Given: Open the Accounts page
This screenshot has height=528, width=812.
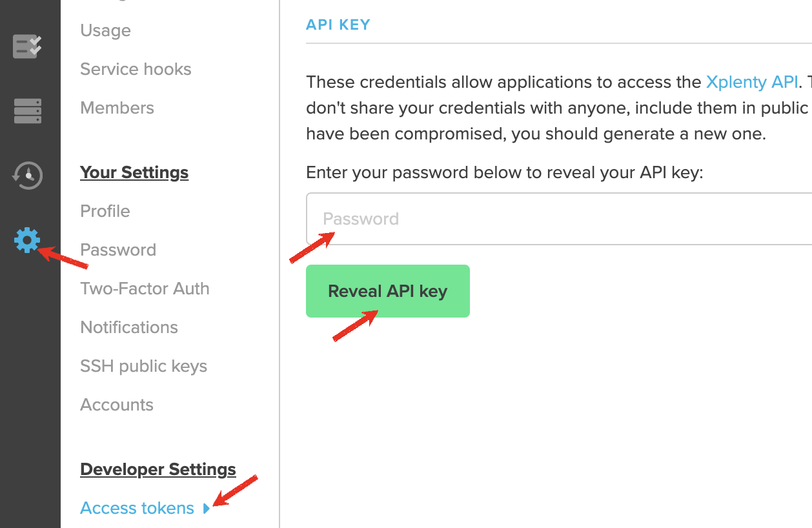Looking at the screenshot, I should point(117,405).
